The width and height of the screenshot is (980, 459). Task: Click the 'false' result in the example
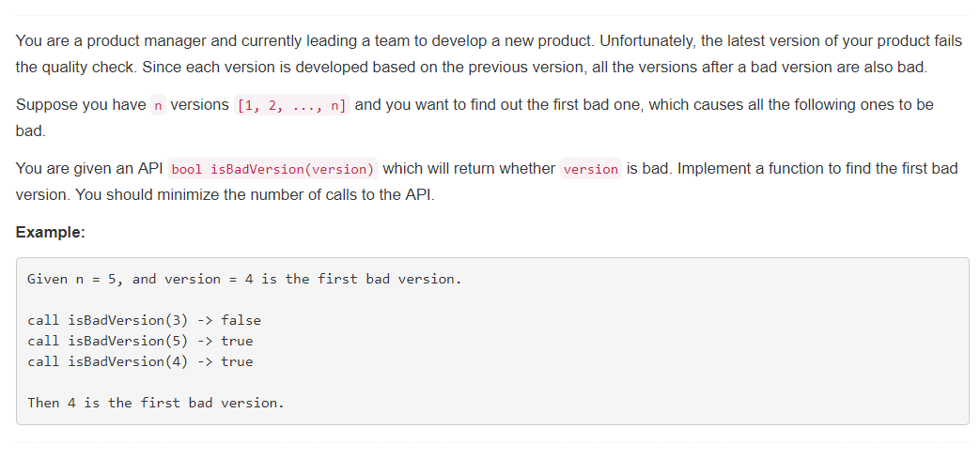241,320
